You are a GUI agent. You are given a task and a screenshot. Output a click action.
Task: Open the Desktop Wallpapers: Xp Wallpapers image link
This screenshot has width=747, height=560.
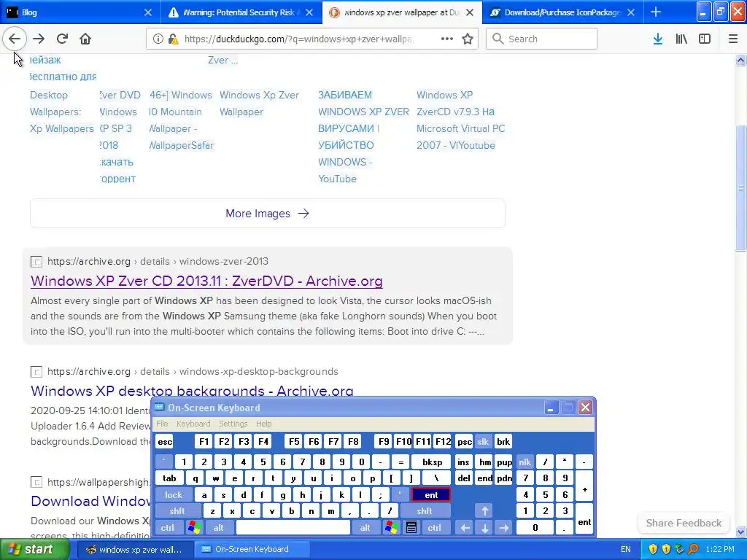point(61,112)
